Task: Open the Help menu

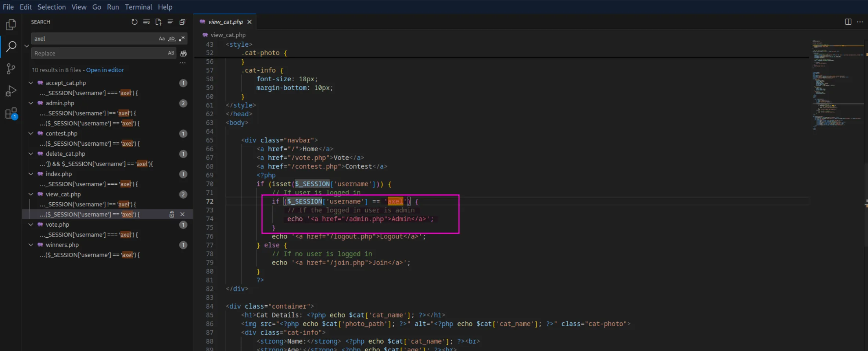Action: pos(165,7)
